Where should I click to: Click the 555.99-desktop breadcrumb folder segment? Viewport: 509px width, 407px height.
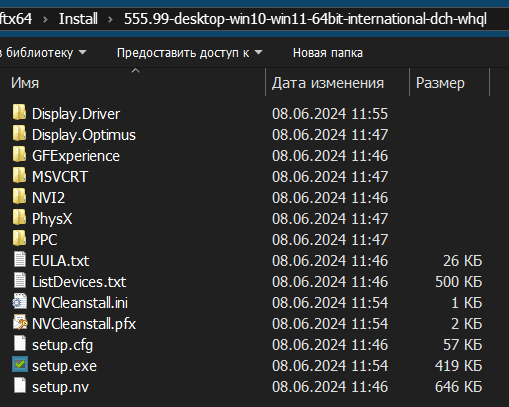[x=305, y=19]
